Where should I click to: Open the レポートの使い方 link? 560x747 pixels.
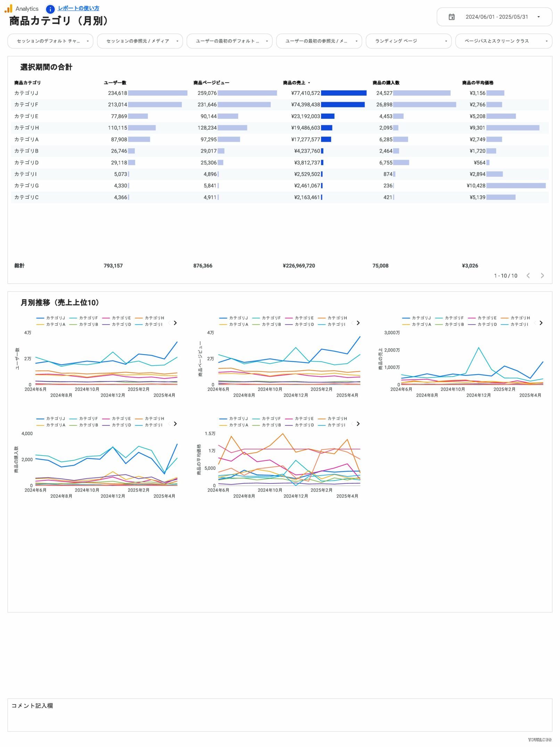pyautogui.click(x=78, y=8)
